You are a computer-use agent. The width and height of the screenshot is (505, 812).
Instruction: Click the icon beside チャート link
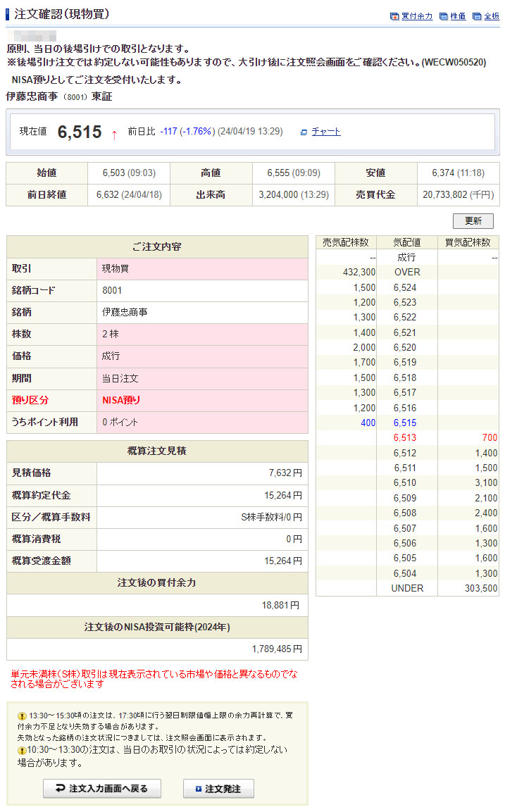304,132
